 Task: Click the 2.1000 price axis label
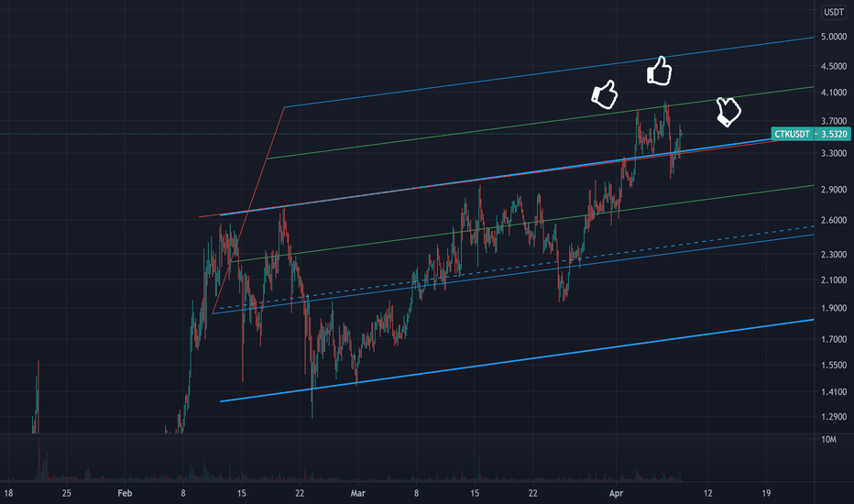point(834,280)
